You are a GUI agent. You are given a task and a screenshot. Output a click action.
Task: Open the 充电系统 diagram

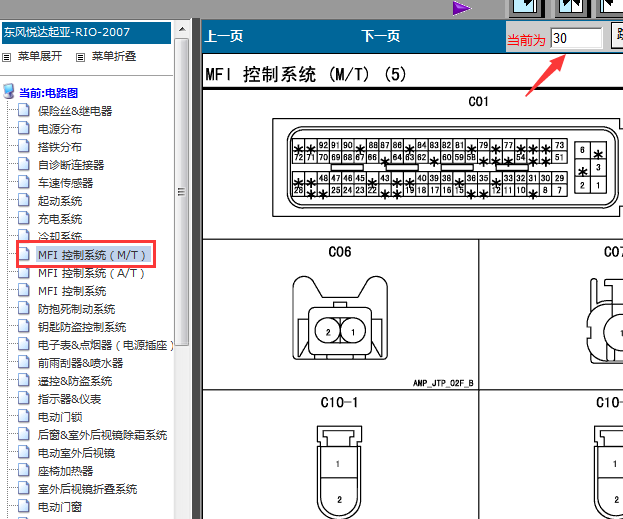[60, 219]
